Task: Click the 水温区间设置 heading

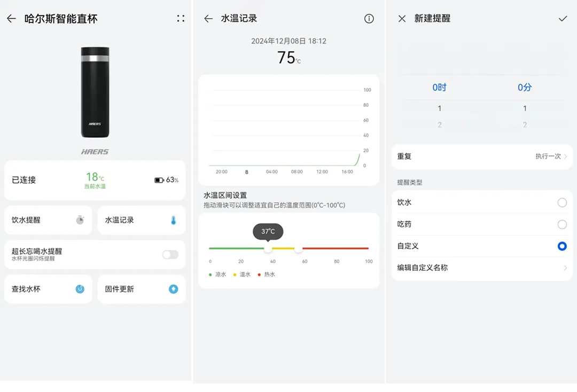Action: [x=225, y=195]
